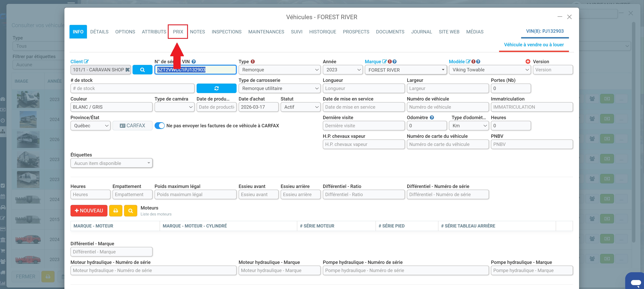Viewport: 644px width, 289px height.
Task: Click the green money icon on the 2026 background row
Action: coord(607,139)
